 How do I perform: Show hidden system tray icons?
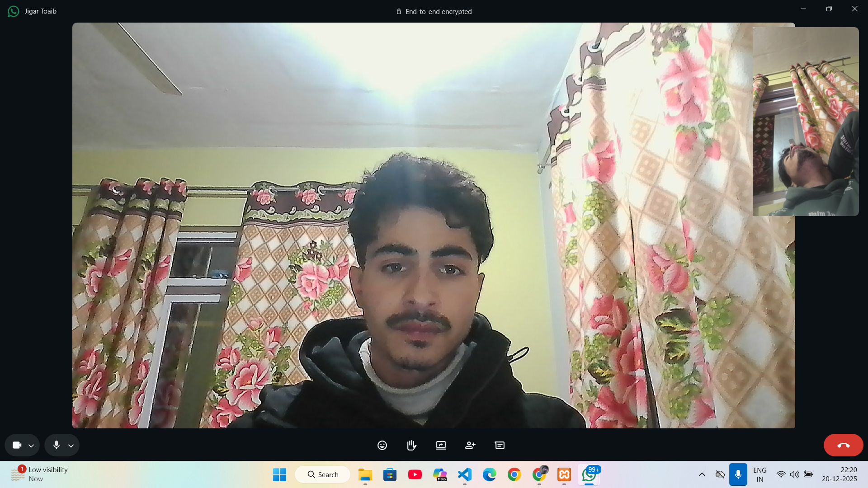point(702,474)
